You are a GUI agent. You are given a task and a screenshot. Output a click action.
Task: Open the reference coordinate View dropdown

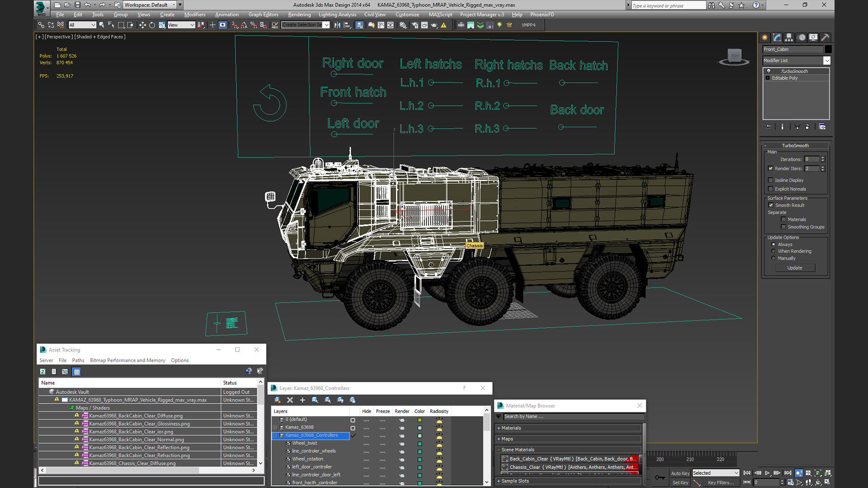click(x=181, y=25)
